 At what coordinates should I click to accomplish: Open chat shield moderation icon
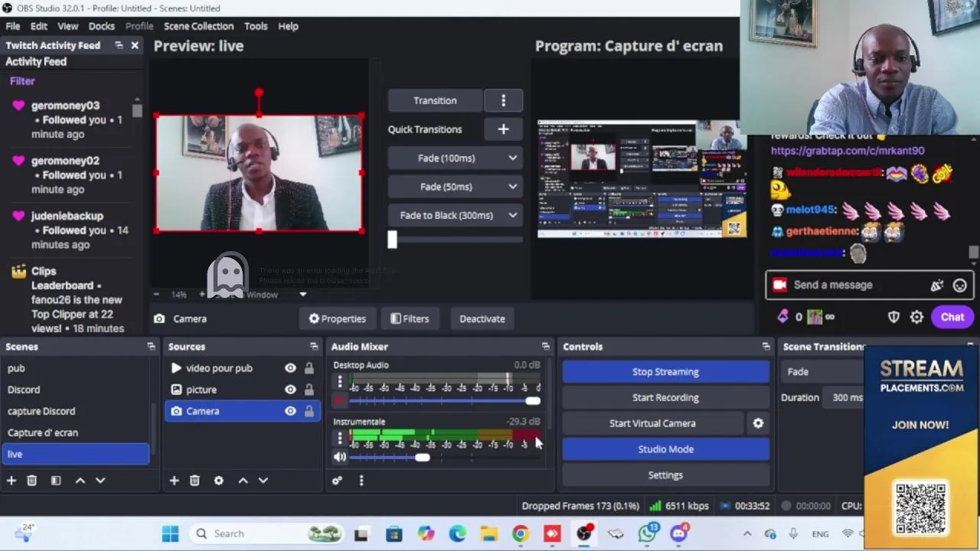coord(893,317)
